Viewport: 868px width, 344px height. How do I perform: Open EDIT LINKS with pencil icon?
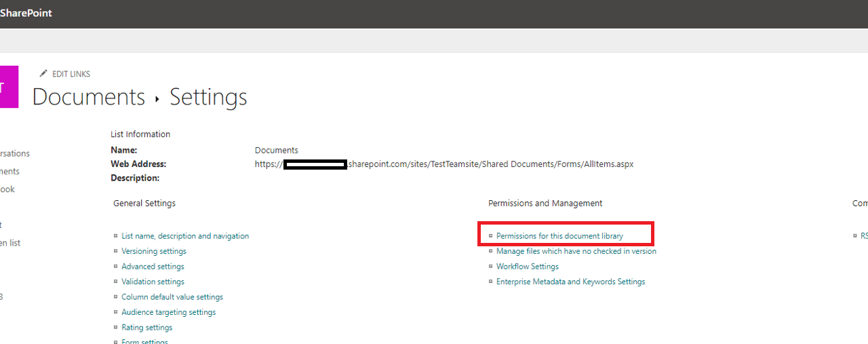tap(65, 74)
